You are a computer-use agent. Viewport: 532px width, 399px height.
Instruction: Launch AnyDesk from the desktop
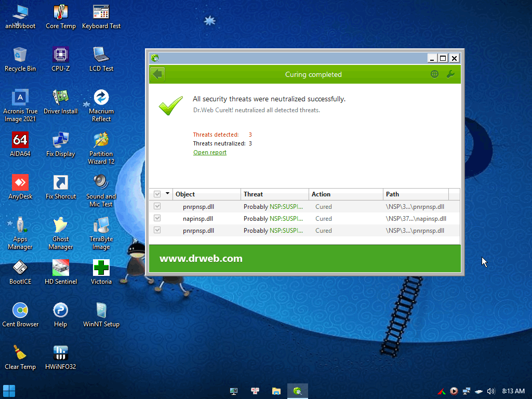(x=20, y=187)
